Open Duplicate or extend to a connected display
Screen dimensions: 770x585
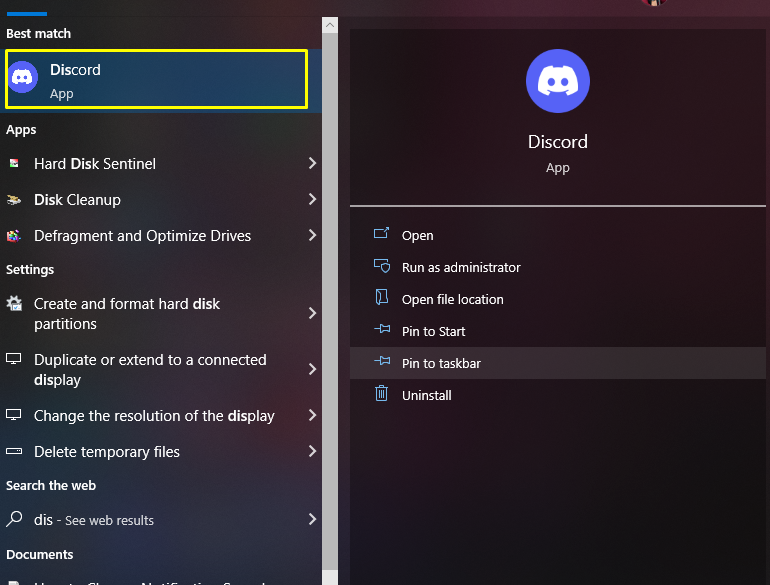point(161,369)
